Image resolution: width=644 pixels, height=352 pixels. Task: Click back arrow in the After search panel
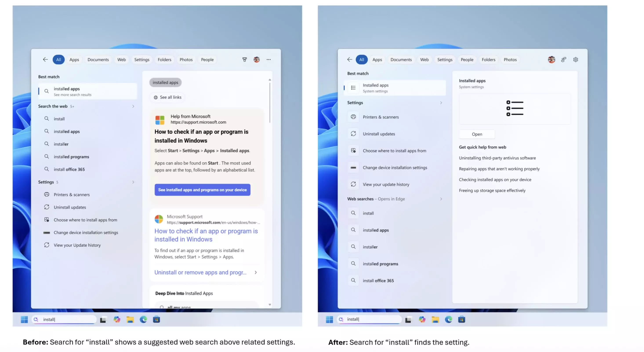pos(350,60)
